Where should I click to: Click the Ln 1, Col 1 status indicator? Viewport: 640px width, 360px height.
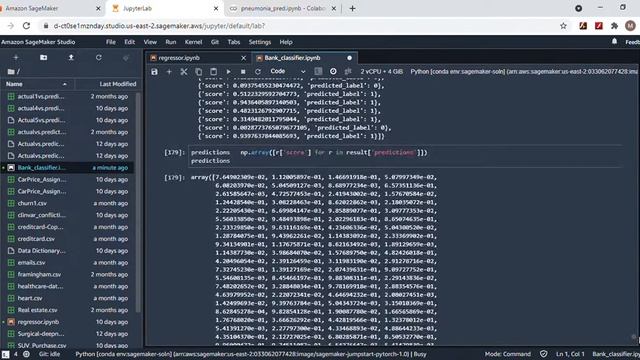pos(570,354)
